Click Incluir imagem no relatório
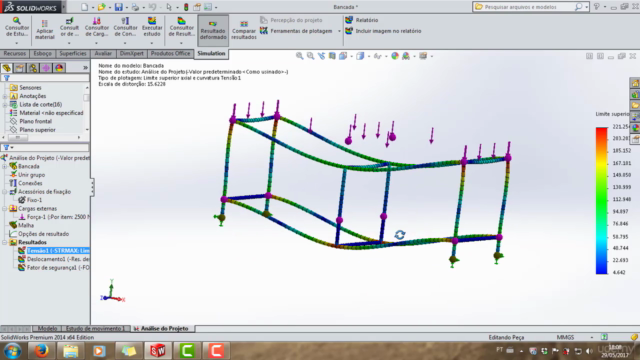 click(383, 31)
